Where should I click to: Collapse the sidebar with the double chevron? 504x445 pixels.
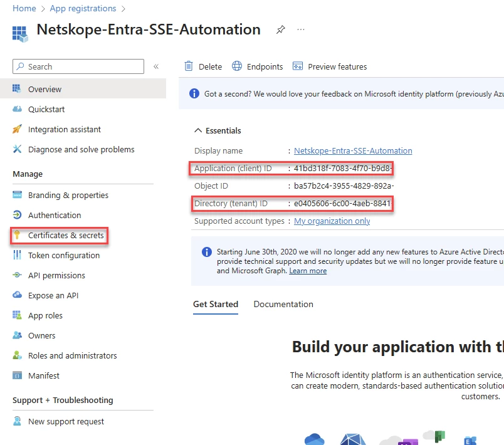[x=156, y=66]
